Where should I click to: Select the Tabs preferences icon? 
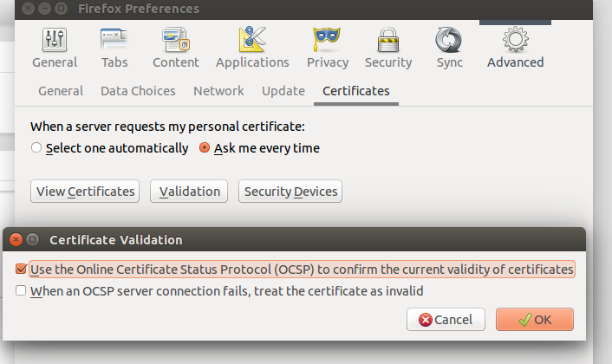(x=114, y=41)
